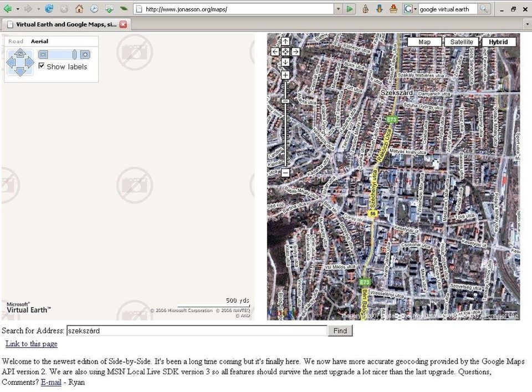Zoom out Google map with minus
Screen dimensions: 532x392
coord(285,172)
